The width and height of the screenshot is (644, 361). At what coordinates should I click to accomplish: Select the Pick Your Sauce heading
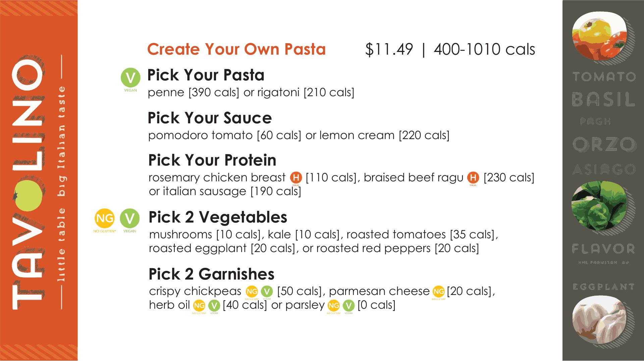[x=210, y=118]
